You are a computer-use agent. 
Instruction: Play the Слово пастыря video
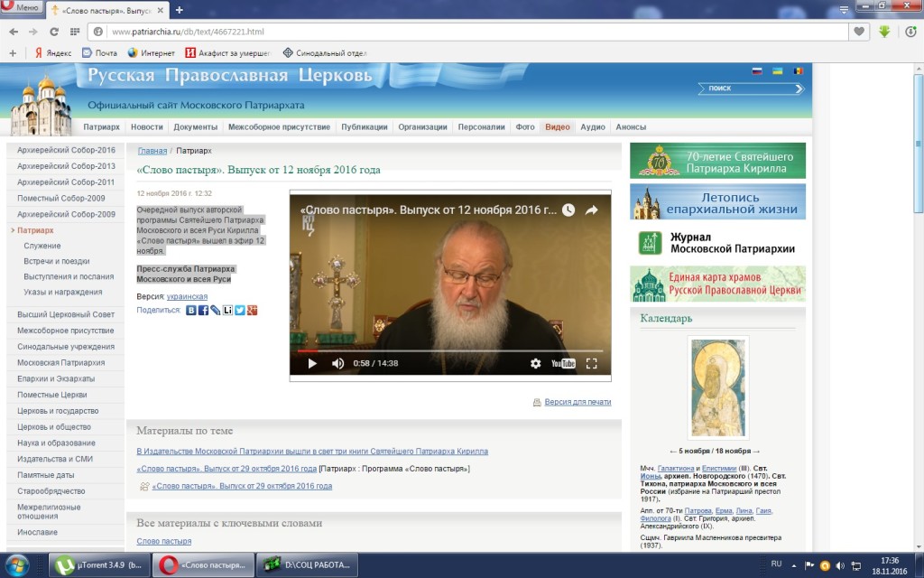tap(312, 363)
